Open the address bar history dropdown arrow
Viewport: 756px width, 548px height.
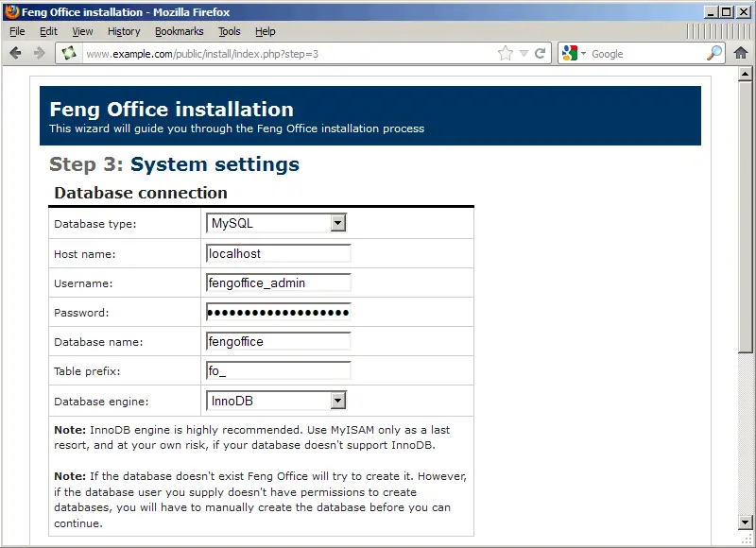point(524,54)
